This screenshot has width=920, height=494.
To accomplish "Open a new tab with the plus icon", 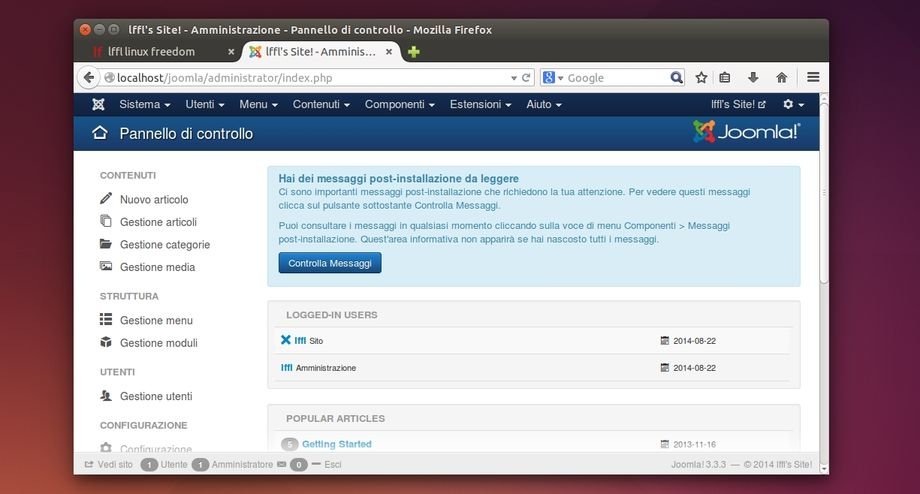I will click(x=414, y=52).
